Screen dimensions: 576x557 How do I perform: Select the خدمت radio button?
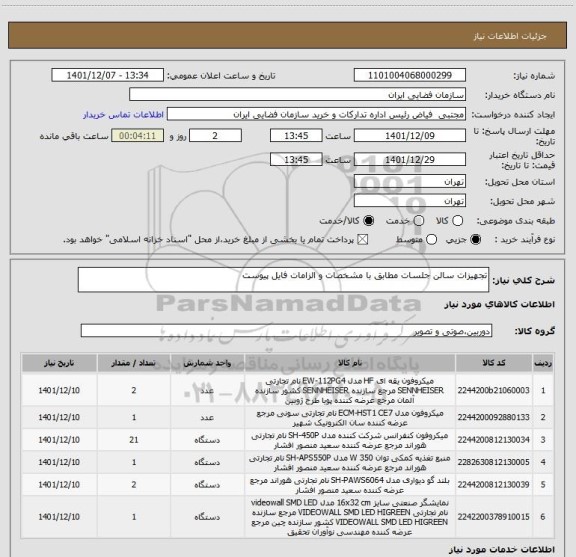click(419, 221)
